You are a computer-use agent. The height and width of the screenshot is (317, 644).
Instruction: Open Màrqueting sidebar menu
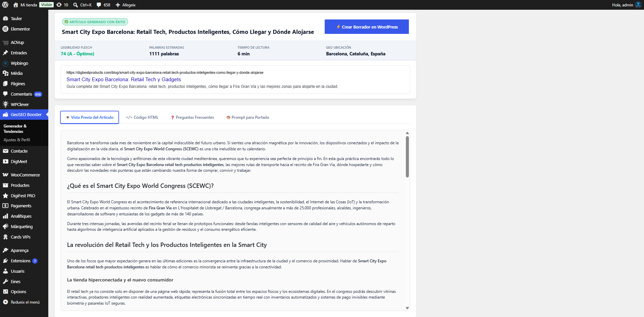pos(24,226)
